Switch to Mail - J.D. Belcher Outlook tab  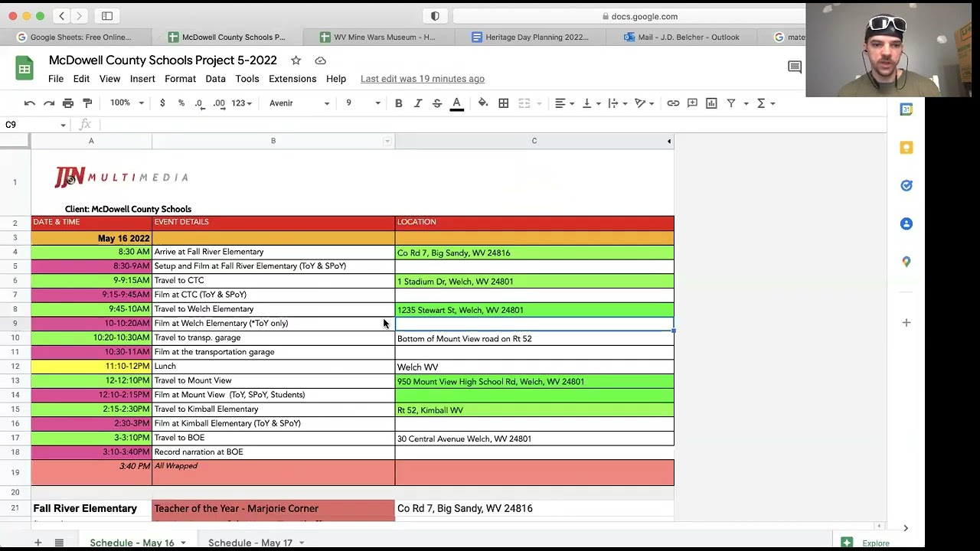[x=681, y=37]
